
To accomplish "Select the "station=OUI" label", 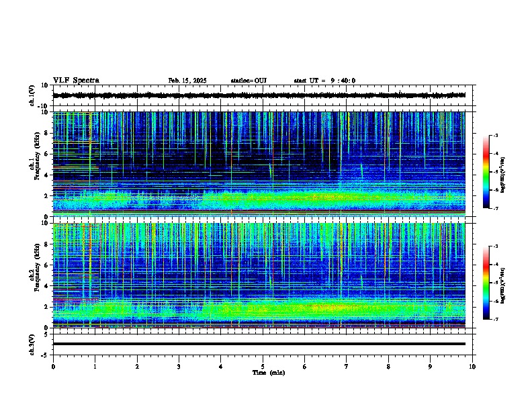I will pyautogui.click(x=249, y=81).
